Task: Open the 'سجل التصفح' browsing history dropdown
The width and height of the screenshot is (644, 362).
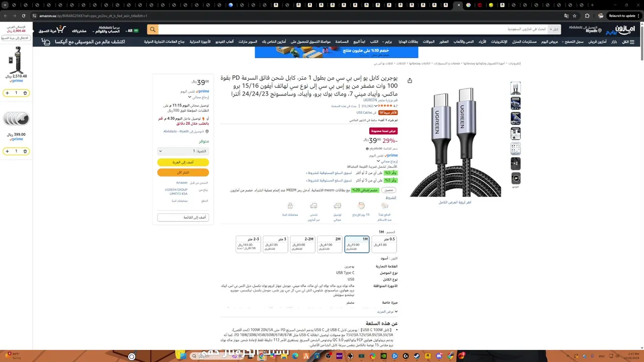Action: coord(573,42)
